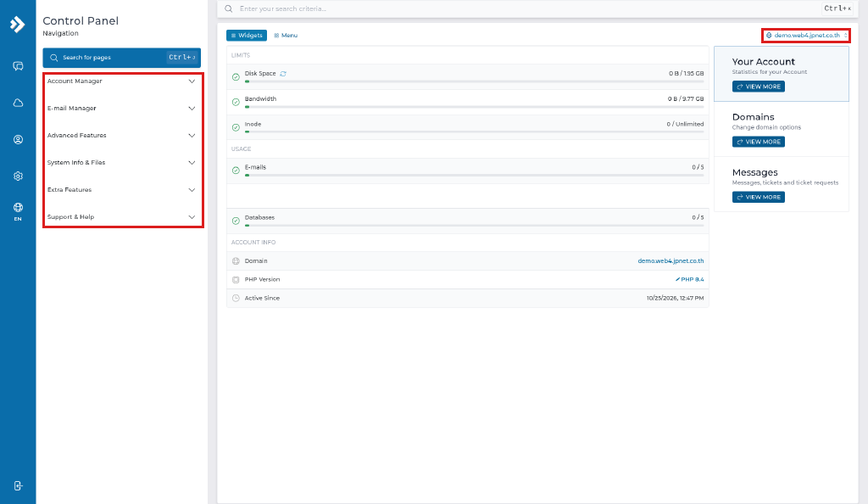This screenshot has width=868, height=504.
Task: Expand the E-mail Manager section
Action: [121, 109]
